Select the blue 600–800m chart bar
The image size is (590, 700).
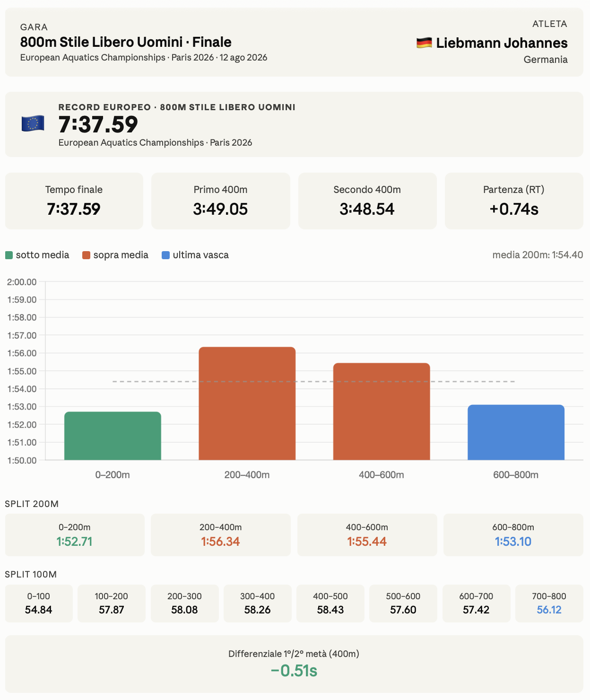(x=516, y=432)
